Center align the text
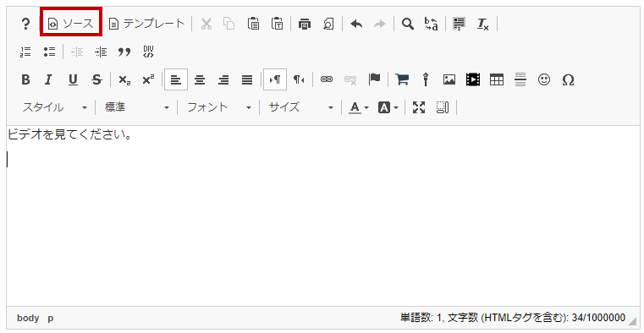 click(200, 79)
